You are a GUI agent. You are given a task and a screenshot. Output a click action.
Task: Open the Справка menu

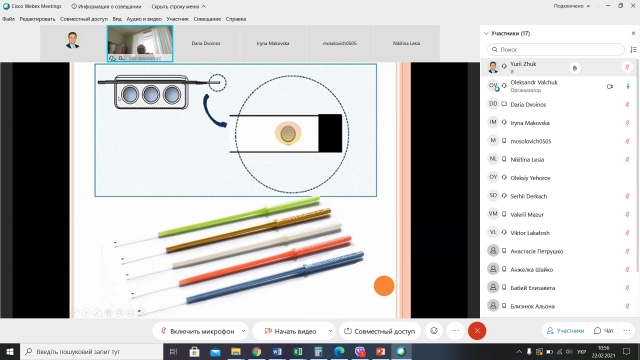click(236, 19)
